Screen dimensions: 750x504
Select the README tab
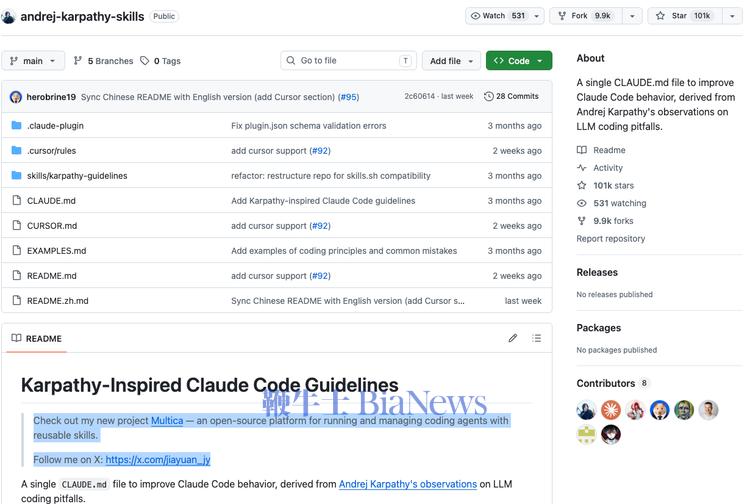click(x=36, y=339)
